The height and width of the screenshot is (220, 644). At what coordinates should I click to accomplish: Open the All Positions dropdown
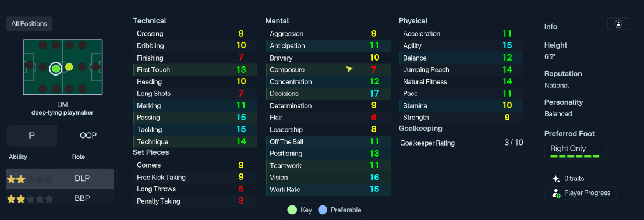(x=29, y=24)
